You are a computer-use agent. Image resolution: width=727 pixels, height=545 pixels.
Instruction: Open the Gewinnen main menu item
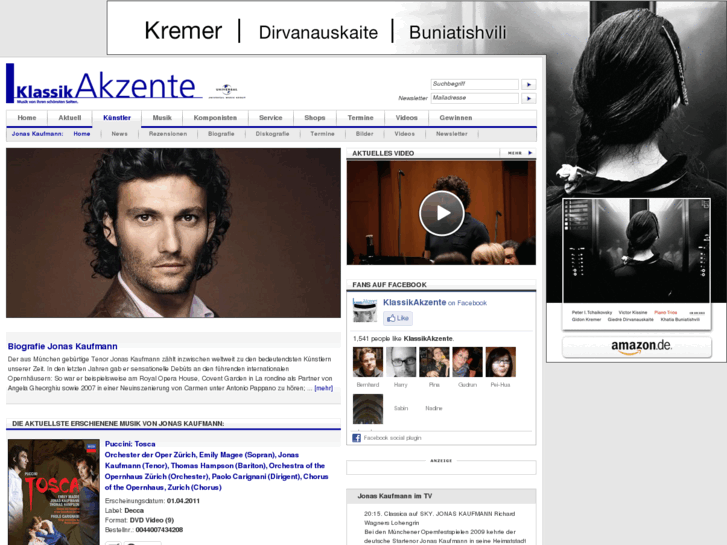tap(456, 118)
